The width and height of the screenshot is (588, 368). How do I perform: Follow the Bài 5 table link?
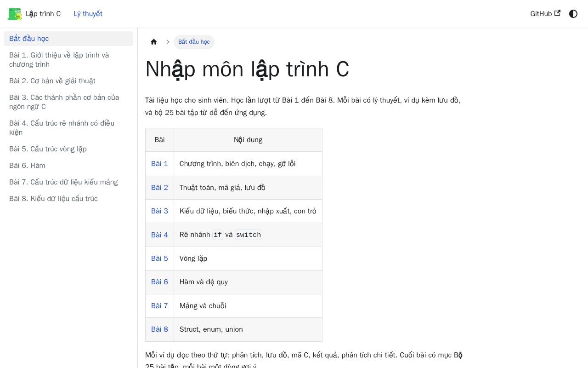pos(159,259)
